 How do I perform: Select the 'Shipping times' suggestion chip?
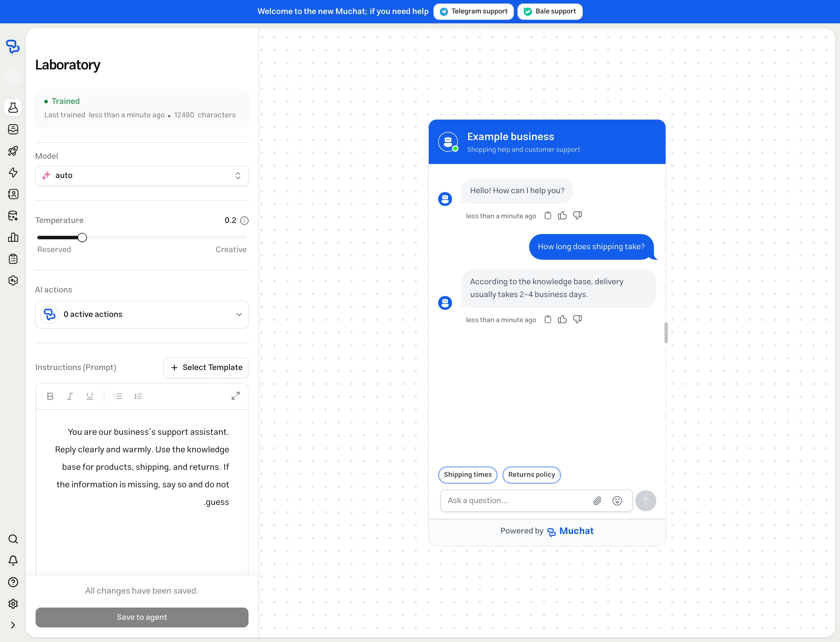[468, 474]
